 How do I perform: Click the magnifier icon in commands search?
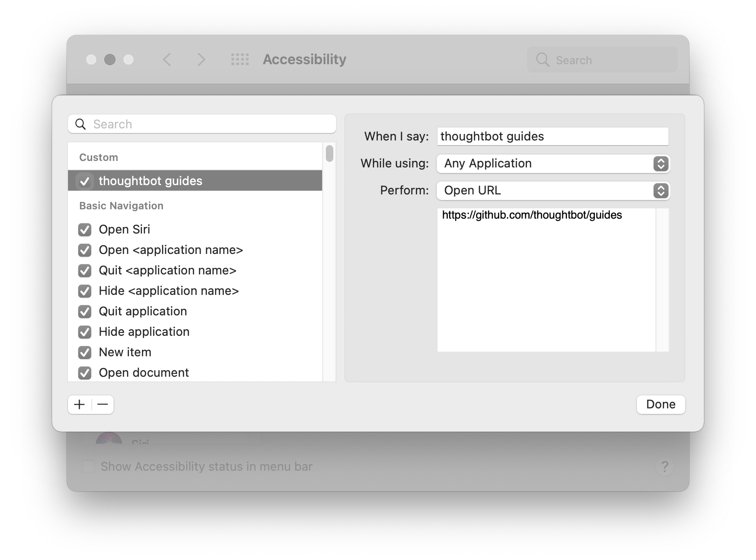(81, 124)
